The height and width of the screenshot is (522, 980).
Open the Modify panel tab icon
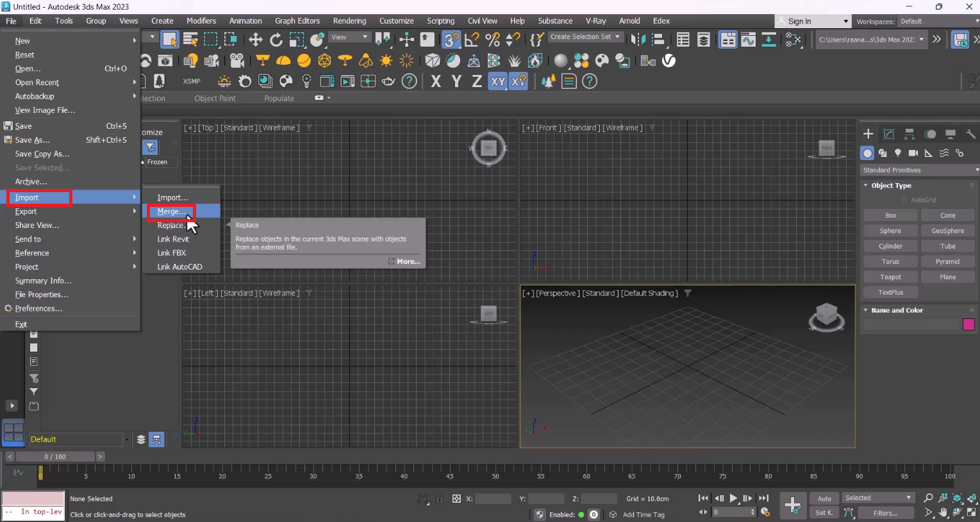pyautogui.click(x=889, y=135)
